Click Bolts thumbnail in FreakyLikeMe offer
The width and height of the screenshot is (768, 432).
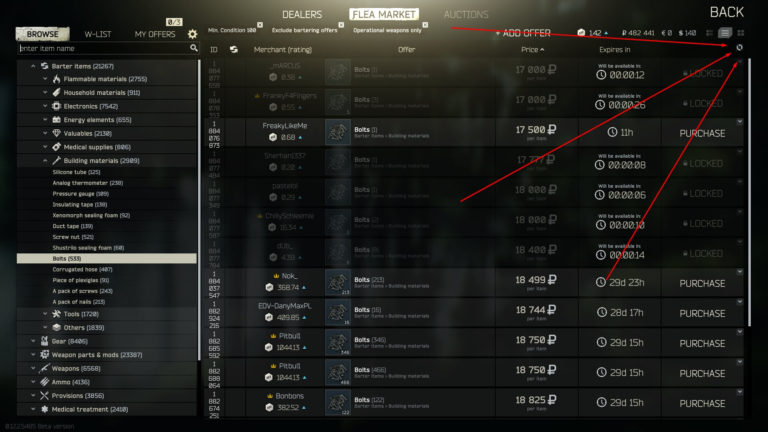(337, 132)
